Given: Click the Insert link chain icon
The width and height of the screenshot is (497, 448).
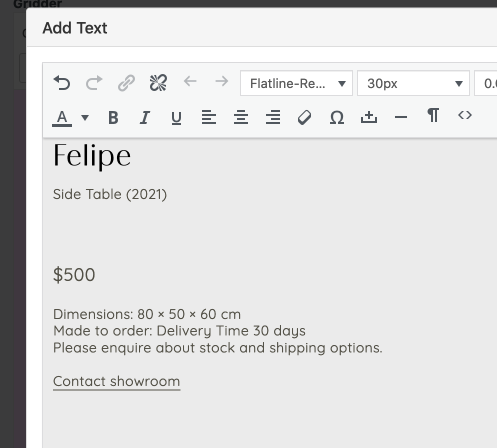Looking at the screenshot, I should (126, 82).
